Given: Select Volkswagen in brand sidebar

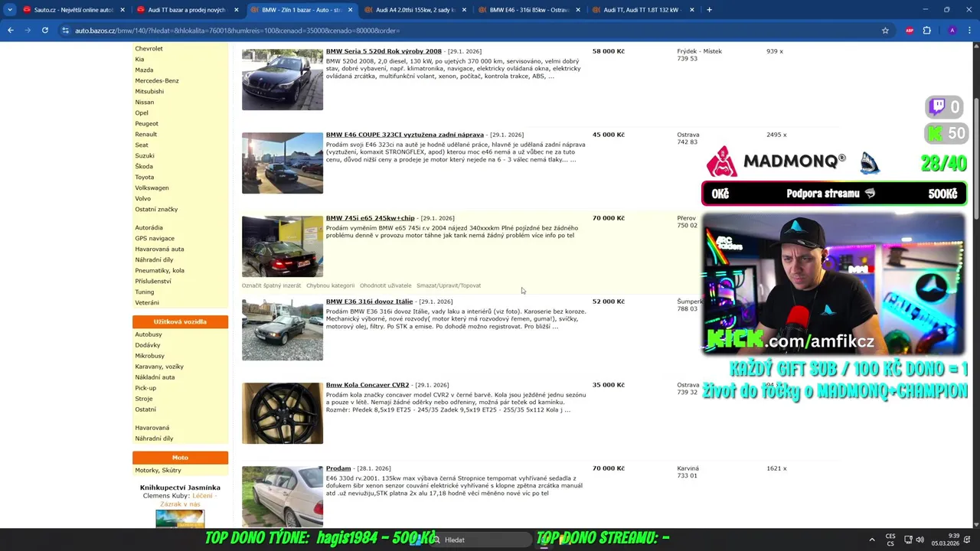Looking at the screenshot, I should point(152,187).
